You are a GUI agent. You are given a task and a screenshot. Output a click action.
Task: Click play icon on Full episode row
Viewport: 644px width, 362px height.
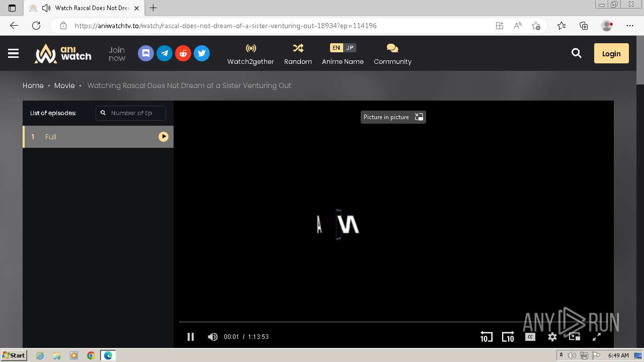click(164, 137)
